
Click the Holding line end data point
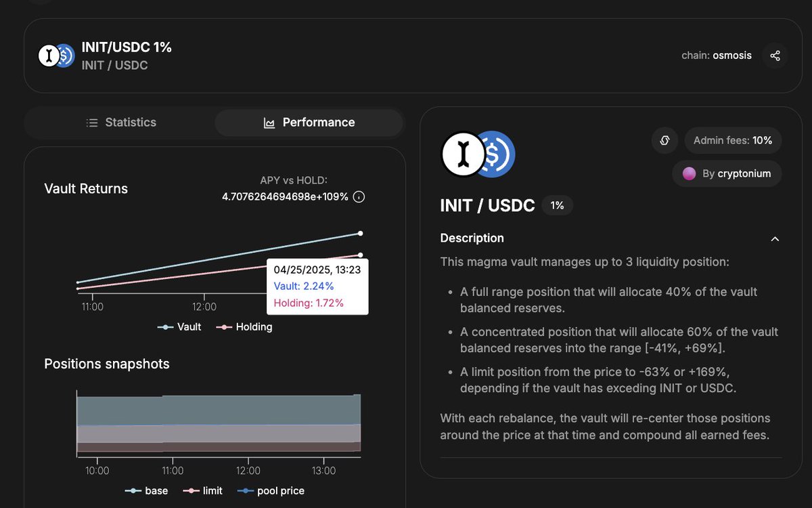[x=360, y=255]
